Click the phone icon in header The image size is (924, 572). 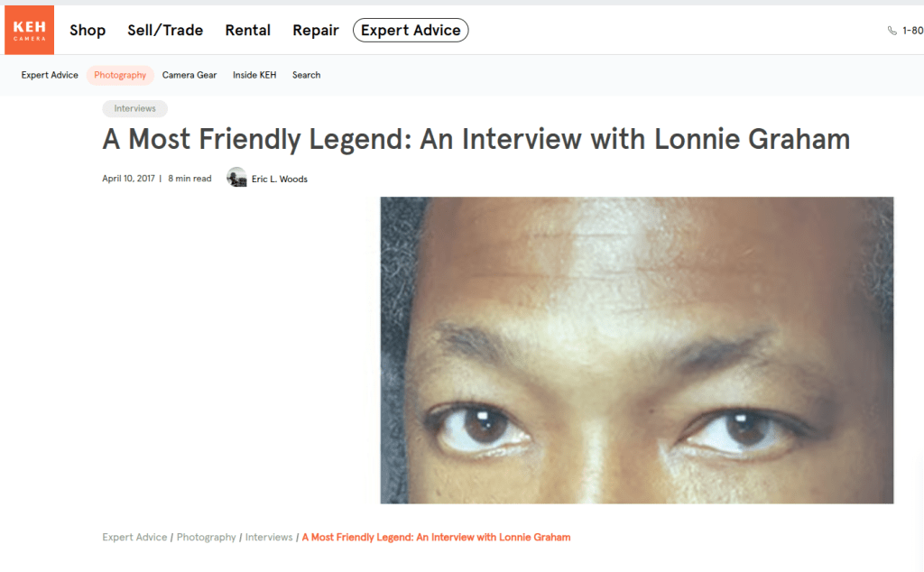coord(892,31)
